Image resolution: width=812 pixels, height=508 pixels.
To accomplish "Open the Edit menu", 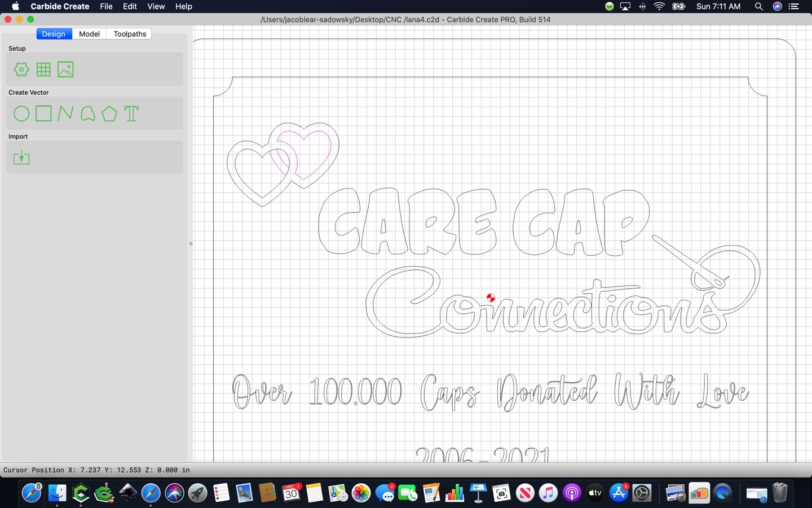I will tap(130, 6).
